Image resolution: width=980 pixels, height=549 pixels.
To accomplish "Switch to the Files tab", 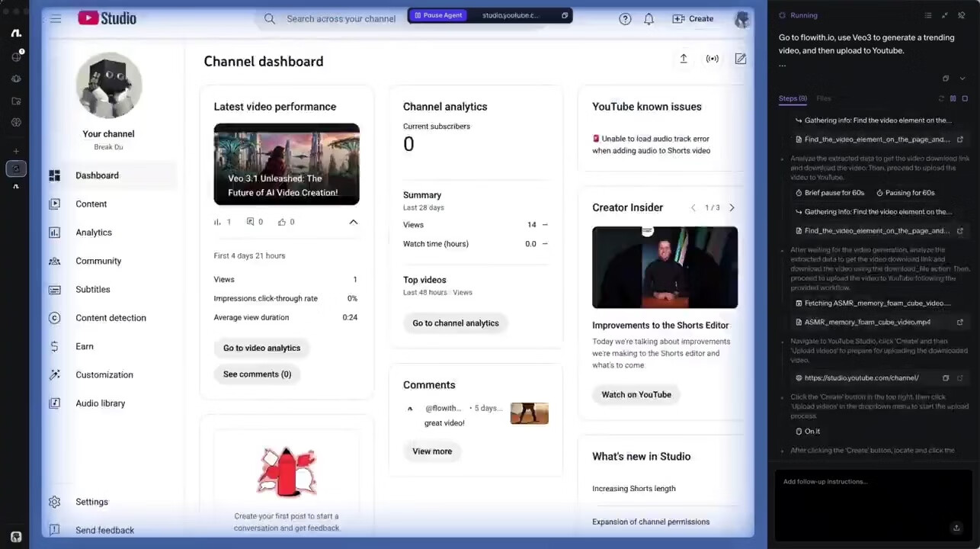I will coord(824,98).
